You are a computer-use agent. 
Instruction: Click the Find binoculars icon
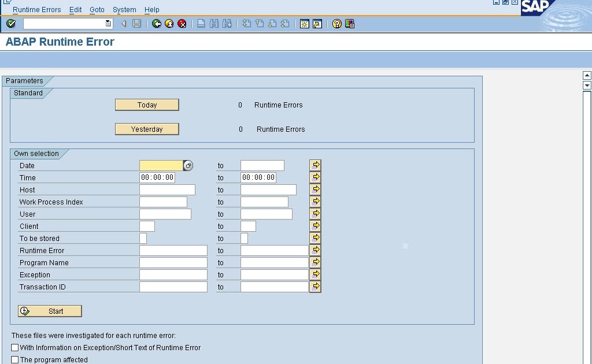(214, 24)
